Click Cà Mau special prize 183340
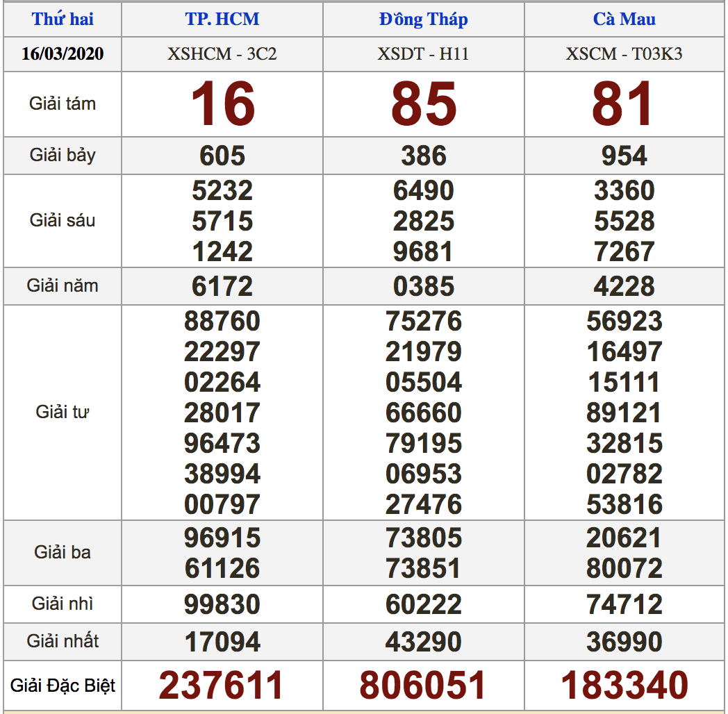The image size is (728, 714). click(624, 686)
